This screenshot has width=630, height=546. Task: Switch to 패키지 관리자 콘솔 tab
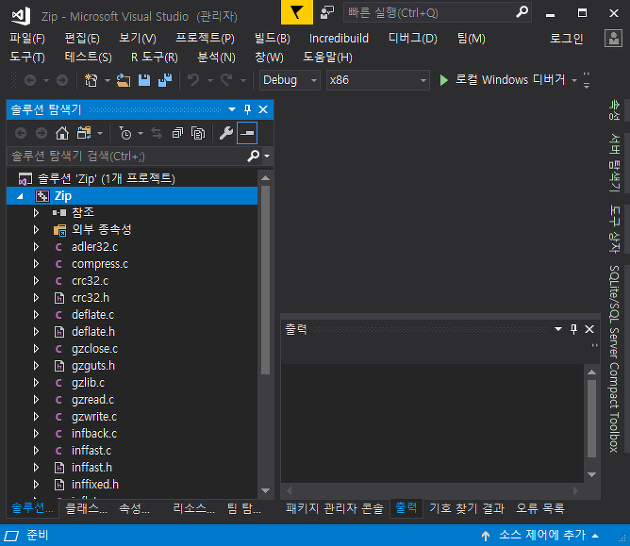335,509
